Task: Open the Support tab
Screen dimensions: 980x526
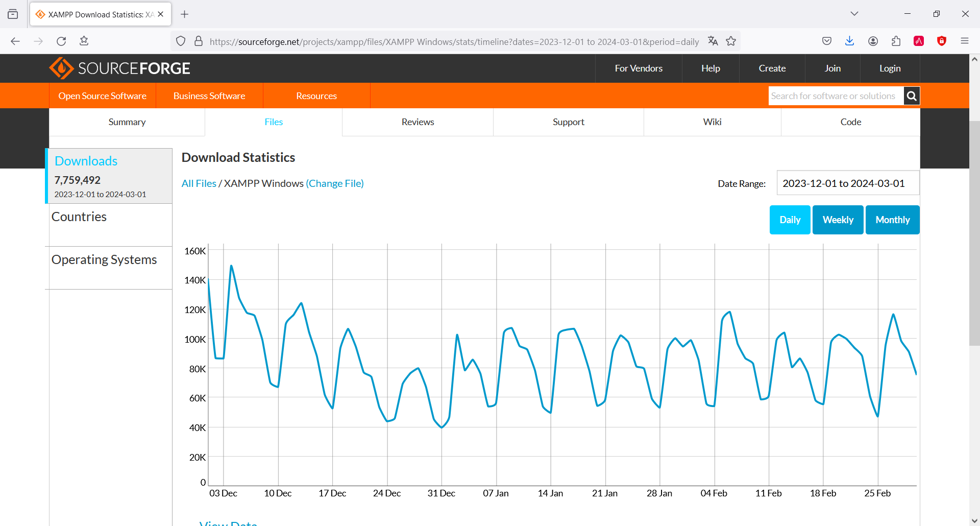Action: pyautogui.click(x=568, y=122)
